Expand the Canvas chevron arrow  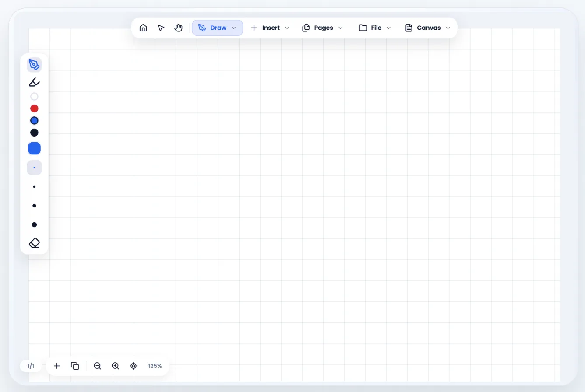click(x=448, y=28)
